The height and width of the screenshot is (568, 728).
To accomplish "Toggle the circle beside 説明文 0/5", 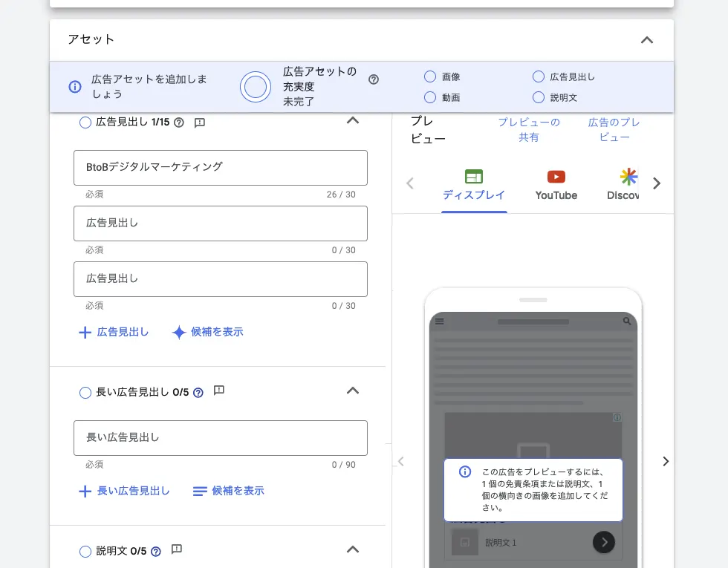I will (x=85, y=551).
